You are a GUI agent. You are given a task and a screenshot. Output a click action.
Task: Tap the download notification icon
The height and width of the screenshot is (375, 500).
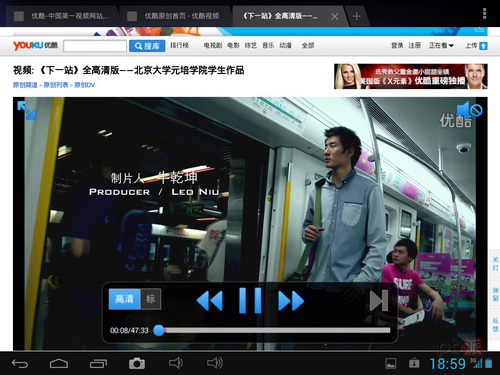pos(414,363)
